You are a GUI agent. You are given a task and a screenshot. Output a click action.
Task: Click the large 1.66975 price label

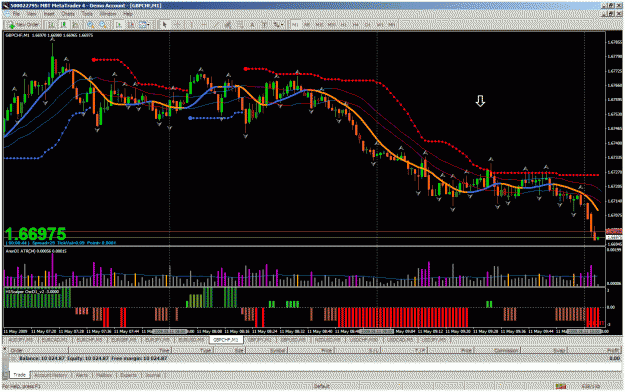(35, 234)
